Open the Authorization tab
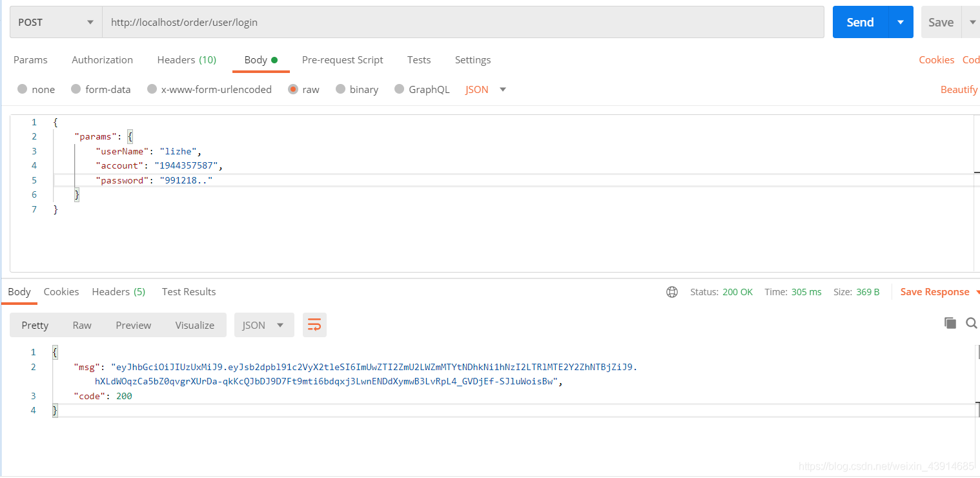 (x=102, y=59)
